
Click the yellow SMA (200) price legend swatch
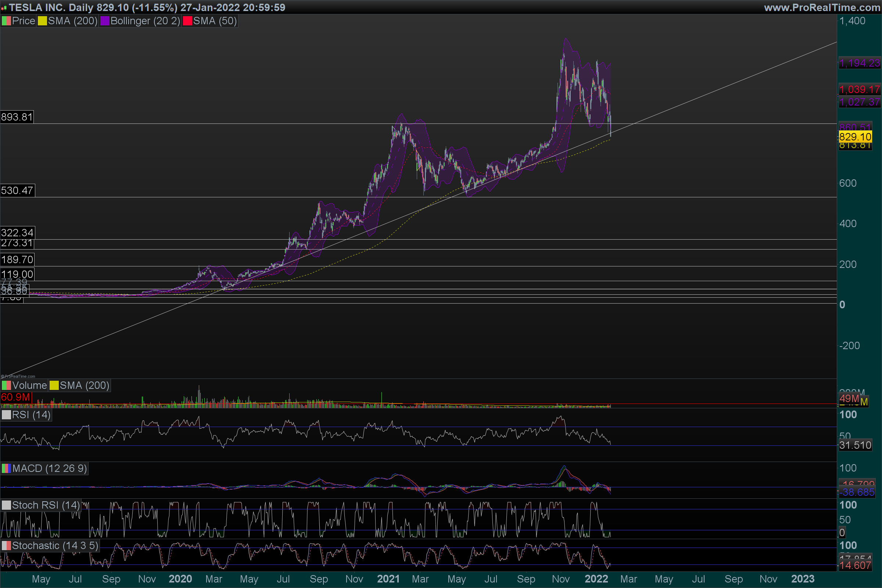coord(42,21)
